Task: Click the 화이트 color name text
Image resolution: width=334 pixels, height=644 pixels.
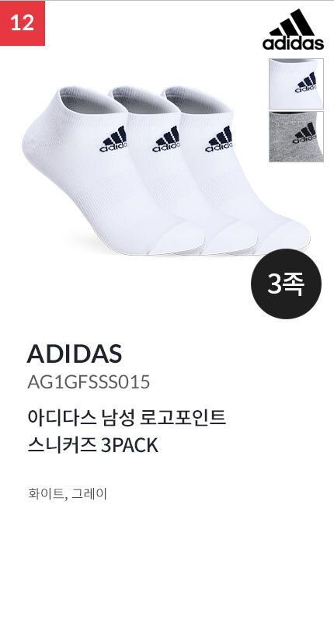Action: (x=46, y=493)
